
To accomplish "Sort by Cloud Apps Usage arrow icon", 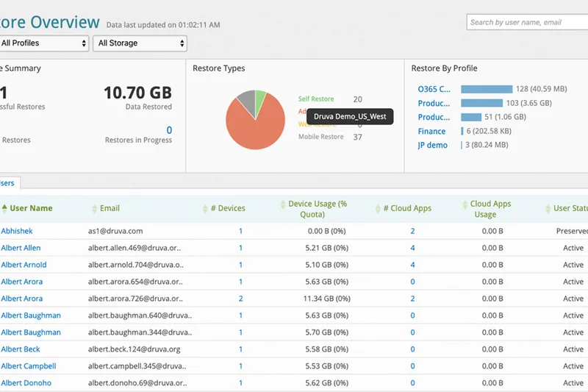I will [465, 204].
